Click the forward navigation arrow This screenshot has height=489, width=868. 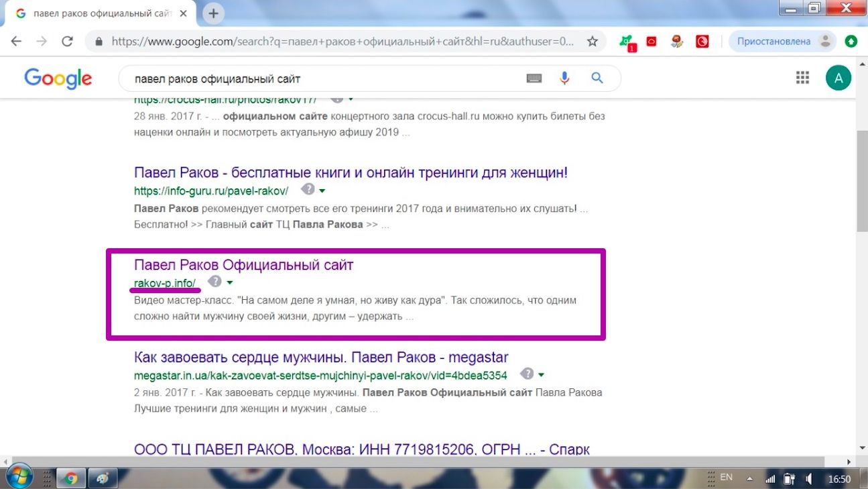[x=42, y=42]
